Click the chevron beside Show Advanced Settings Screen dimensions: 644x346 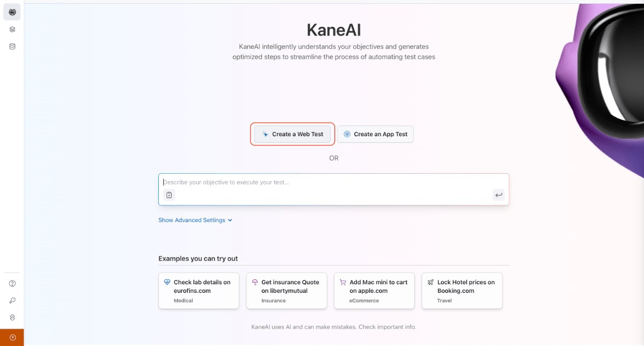click(230, 220)
